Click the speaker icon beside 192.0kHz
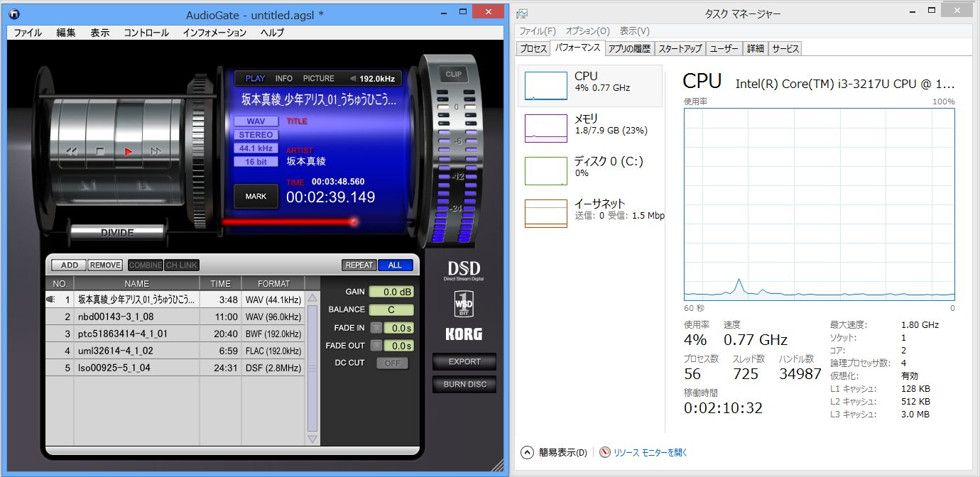980x477 pixels. (353, 79)
